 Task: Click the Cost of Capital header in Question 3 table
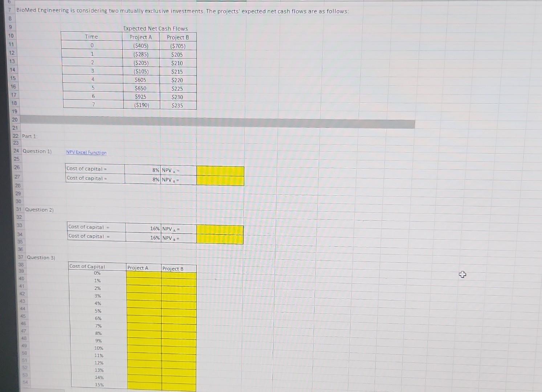coord(88,266)
